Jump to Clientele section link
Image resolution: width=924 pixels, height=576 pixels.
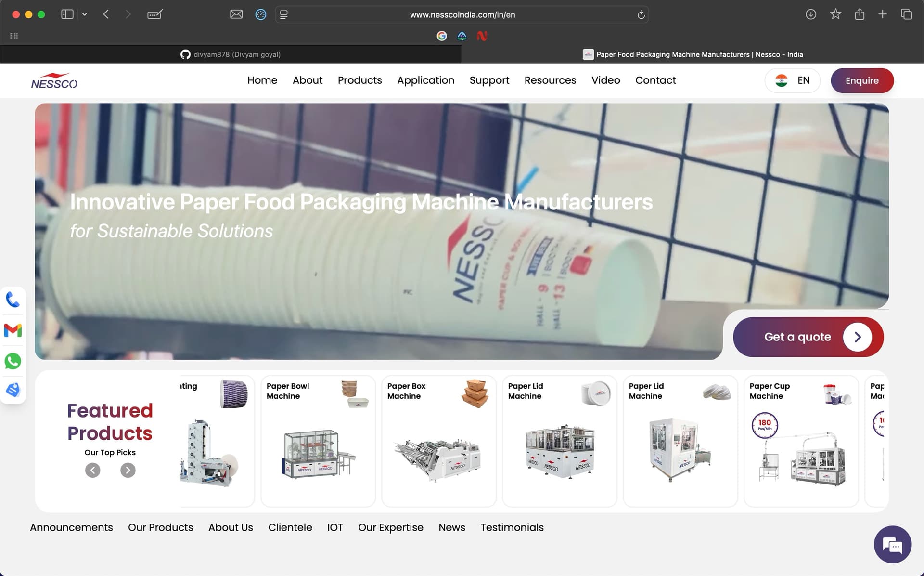tap(290, 527)
